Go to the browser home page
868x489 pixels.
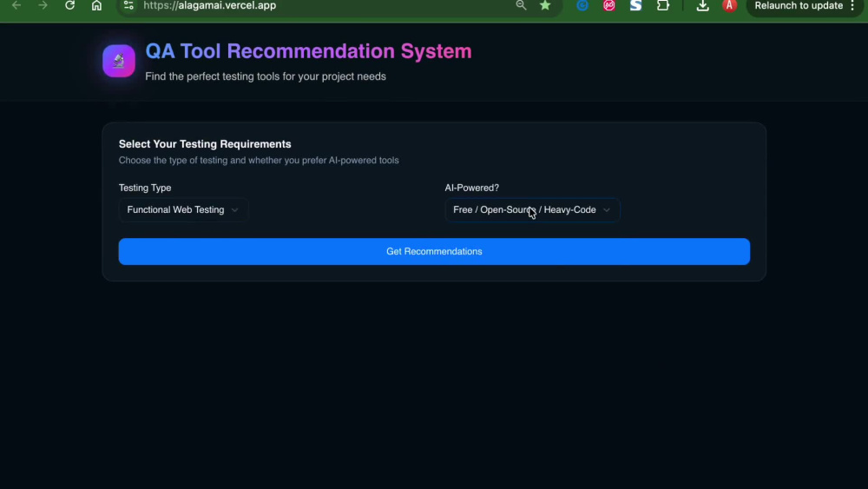tap(96, 5)
